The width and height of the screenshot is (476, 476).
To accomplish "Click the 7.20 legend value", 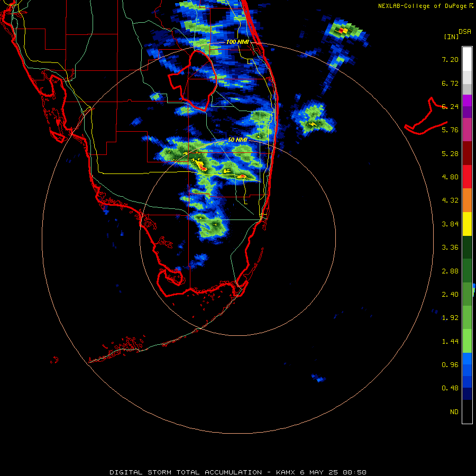I will point(450,59).
